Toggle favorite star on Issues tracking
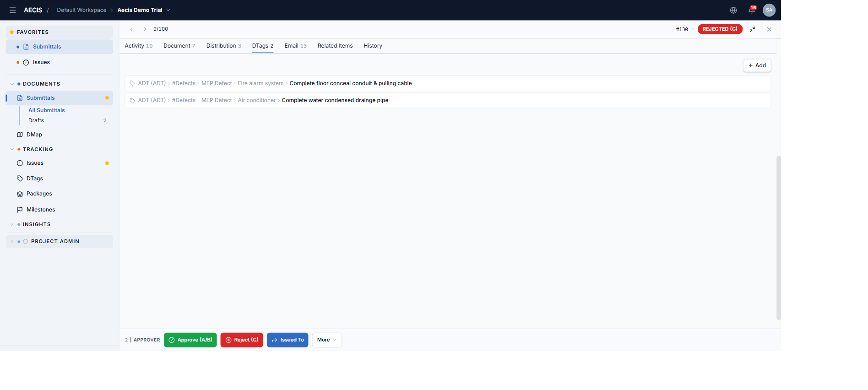The image size is (868, 390). pyautogui.click(x=107, y=163)
